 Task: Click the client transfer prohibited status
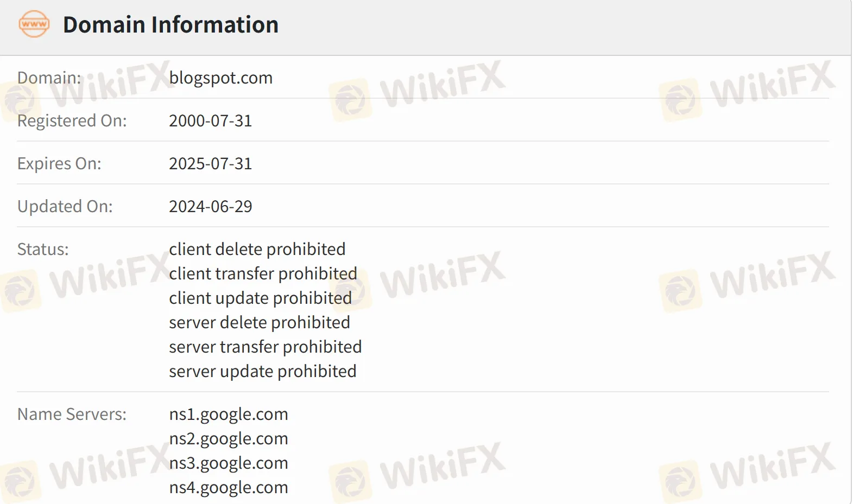pos(263,273)
